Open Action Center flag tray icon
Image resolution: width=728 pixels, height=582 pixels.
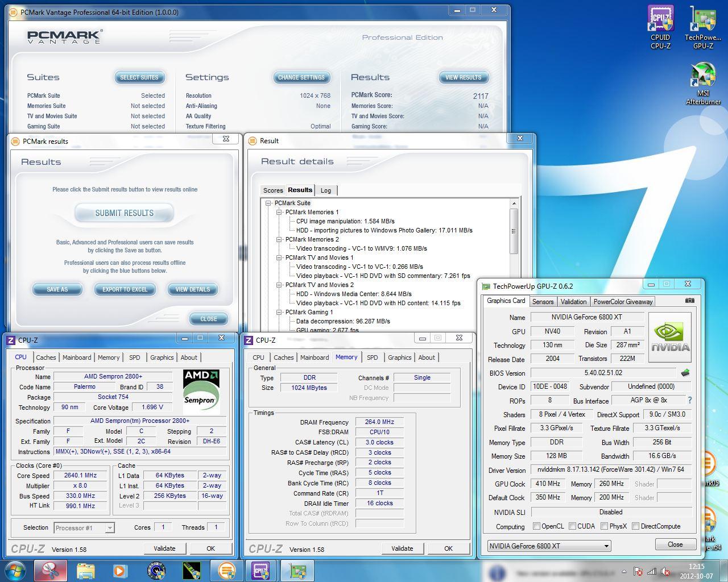coord(638,572)
